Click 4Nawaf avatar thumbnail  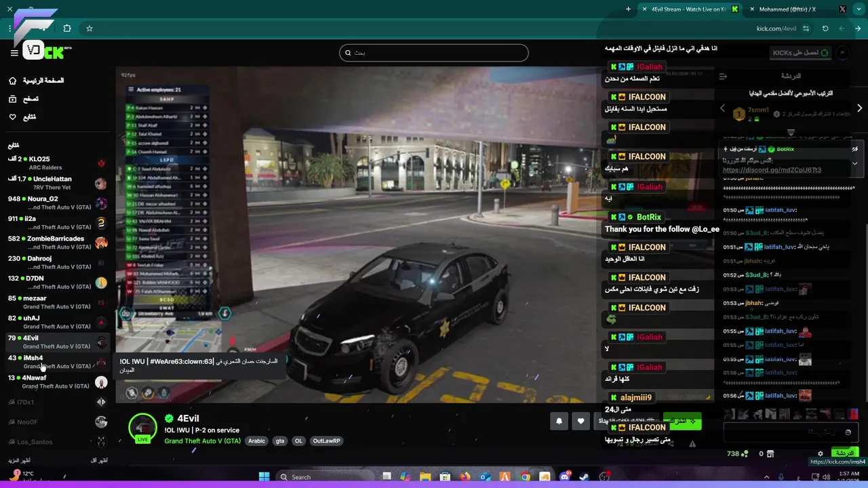tap(101, 382)
